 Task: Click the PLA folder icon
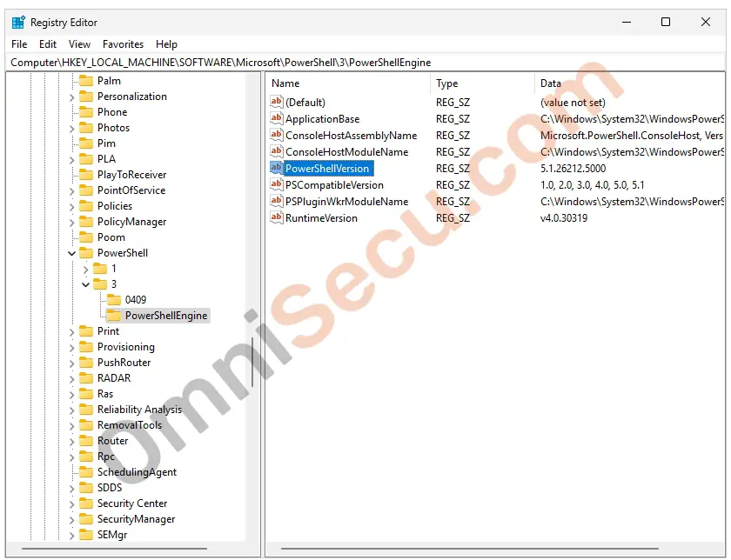click(86, 159)
